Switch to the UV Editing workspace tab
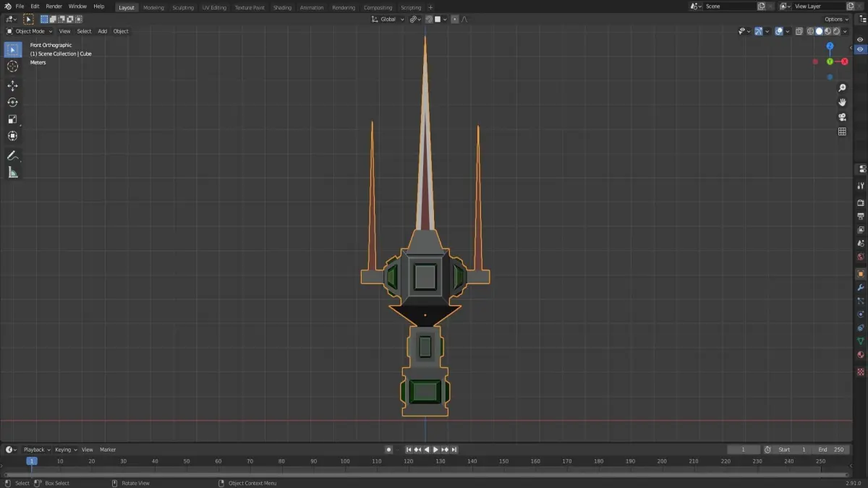 pos(214,7)
